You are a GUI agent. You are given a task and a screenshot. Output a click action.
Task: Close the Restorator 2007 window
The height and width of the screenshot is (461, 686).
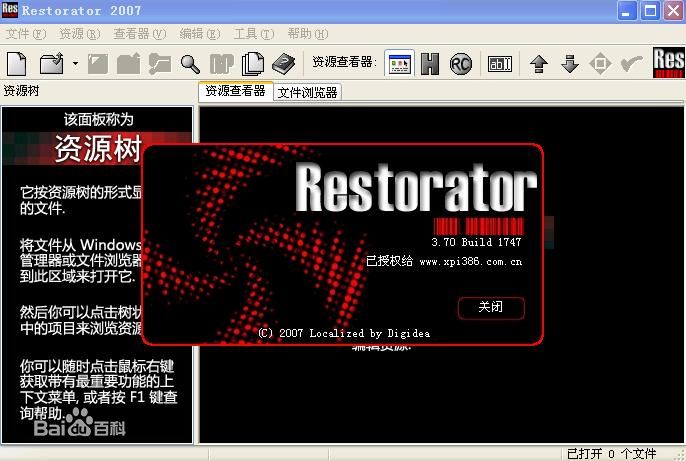pyautogui.click(x=674, y=10)
